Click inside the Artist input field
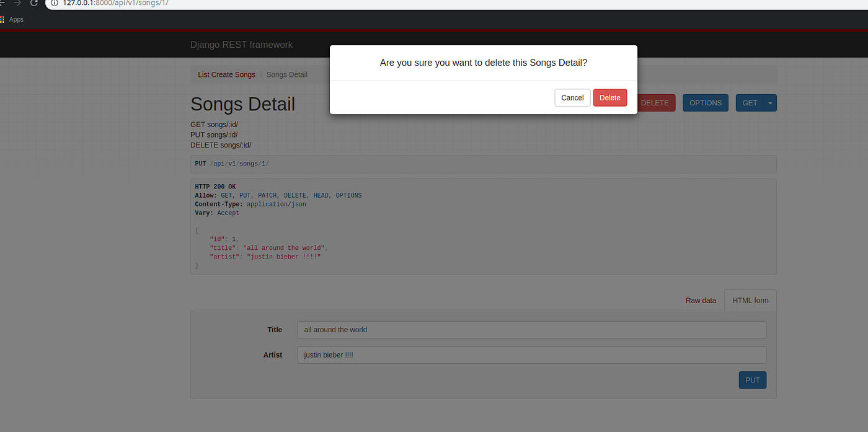The image size is (868, 432). click(x=531, y=355)
